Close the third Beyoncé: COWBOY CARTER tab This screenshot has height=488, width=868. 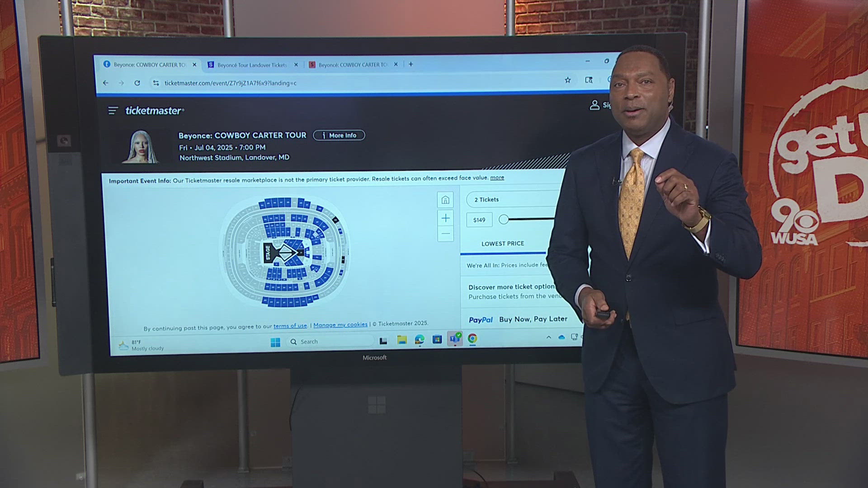396,65
